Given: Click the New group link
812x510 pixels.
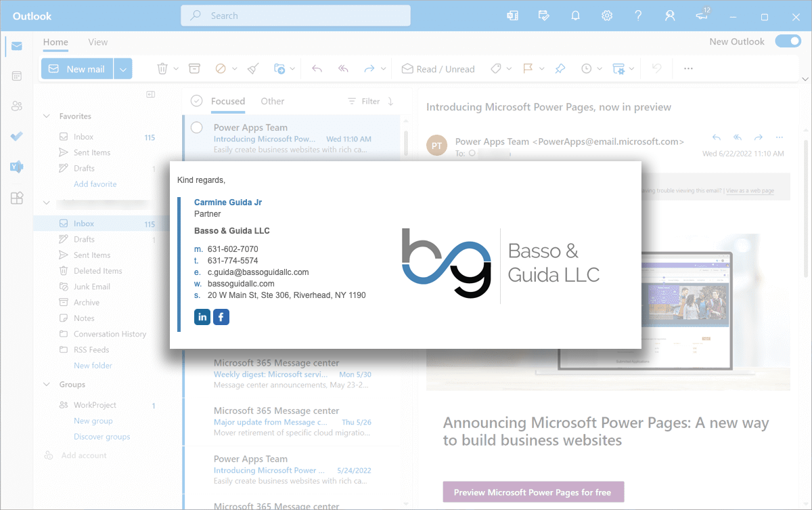Looking at the screenshot, I should pos(93,421).
